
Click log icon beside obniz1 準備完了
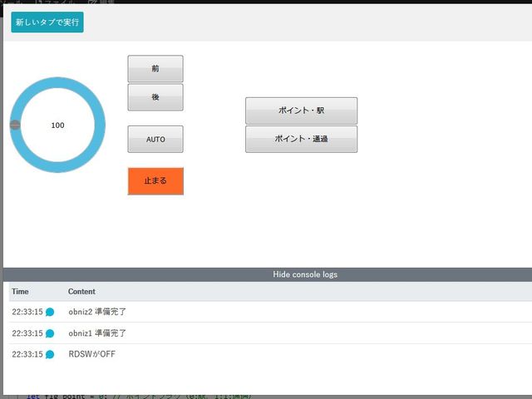coord(50,333)
